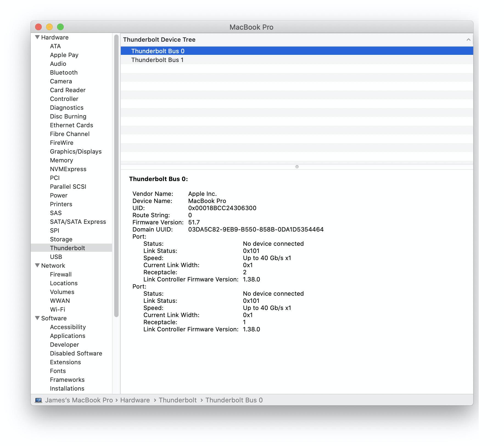Click James's MacBook Pro in path bar
The image size is (504, 446).
click(79, 400)
